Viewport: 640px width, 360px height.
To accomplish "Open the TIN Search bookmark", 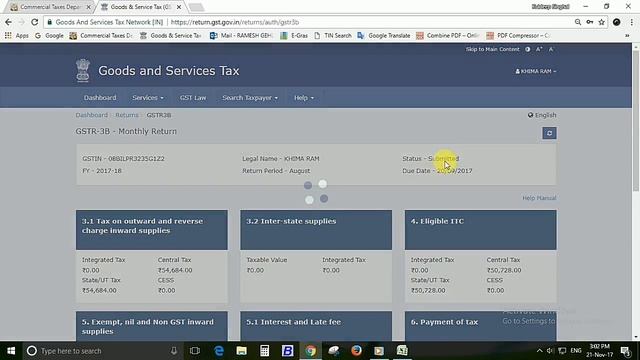I will coord(333,36).
